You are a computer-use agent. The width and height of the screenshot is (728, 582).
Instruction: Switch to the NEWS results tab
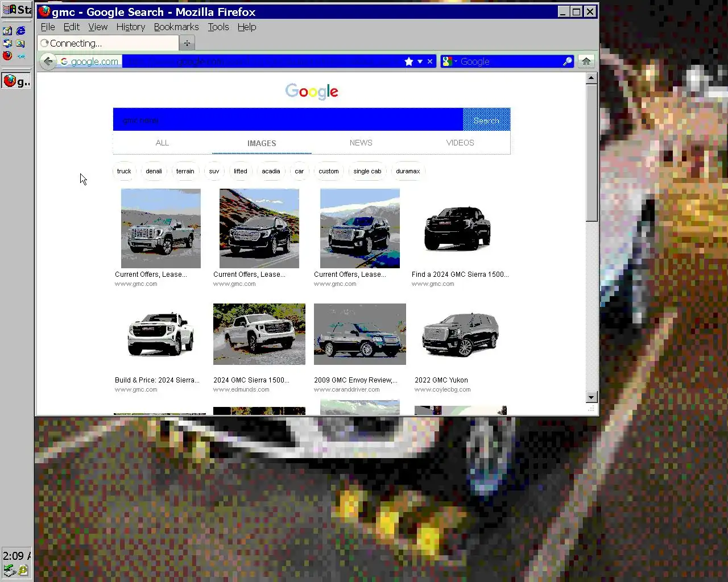point(361,143)
